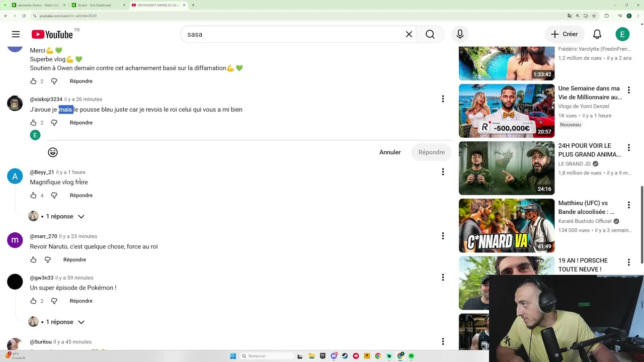Open menu for "Une Semaine dans ma Vie" video
The image size is (644, 362).
point(628,90)
